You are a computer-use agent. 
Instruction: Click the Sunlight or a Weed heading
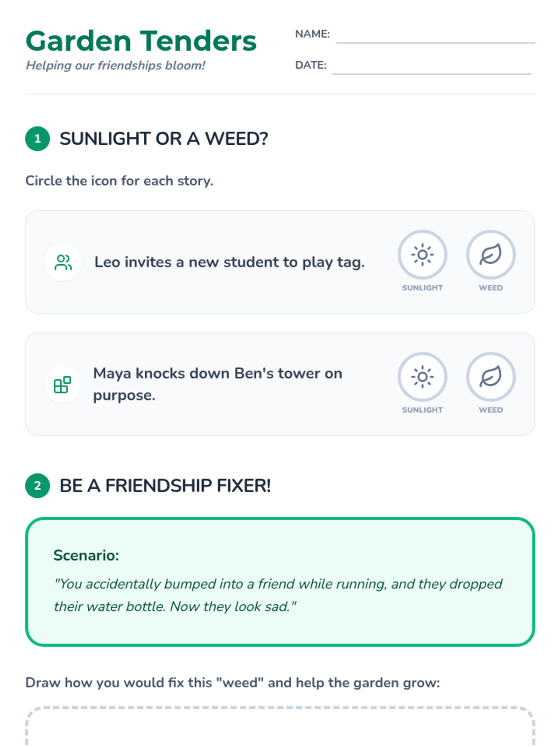(x=163, y=139)
